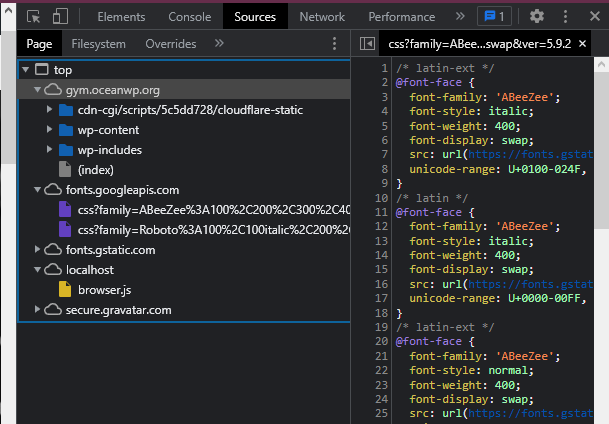
Task: Open the issues counter showing 1
Action: click(x=494, y=17)
